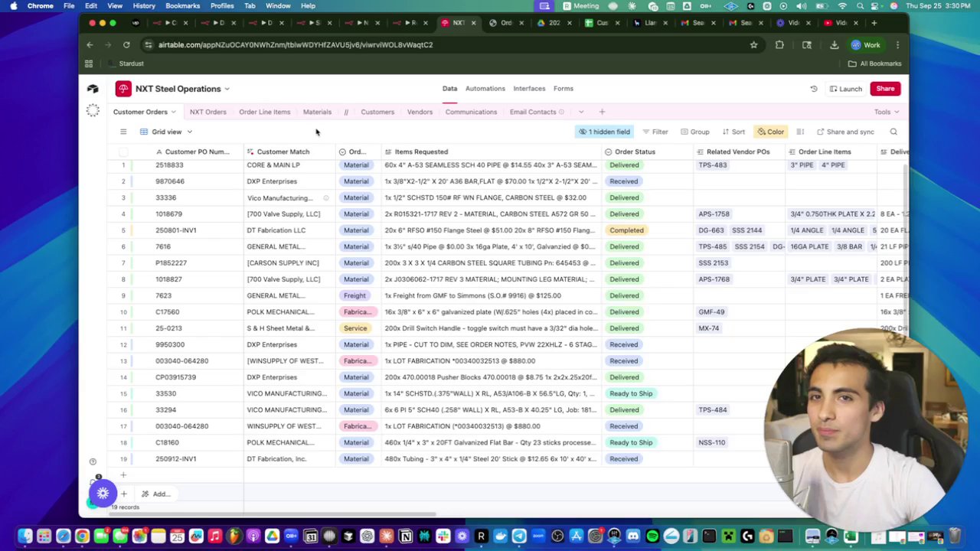Open the Chrome apps grid in bookmarks bar

point(89,64)
